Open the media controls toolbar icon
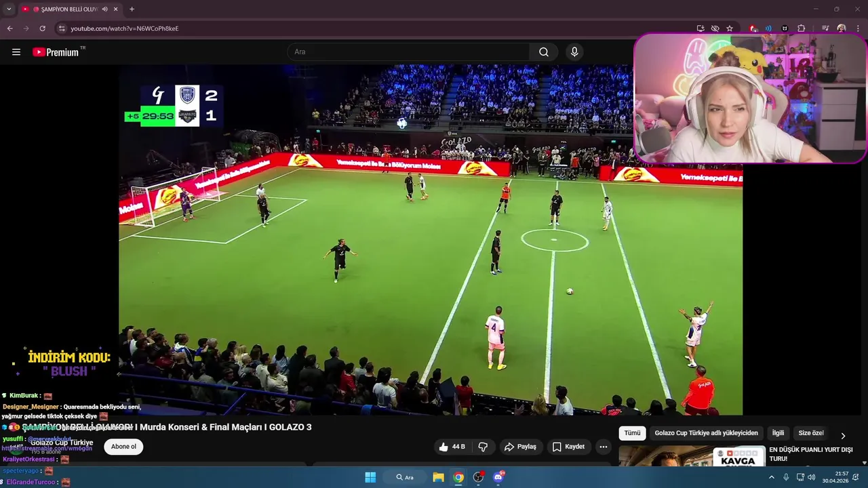Viewport: 868px width, 488px height. pos(825,28)
